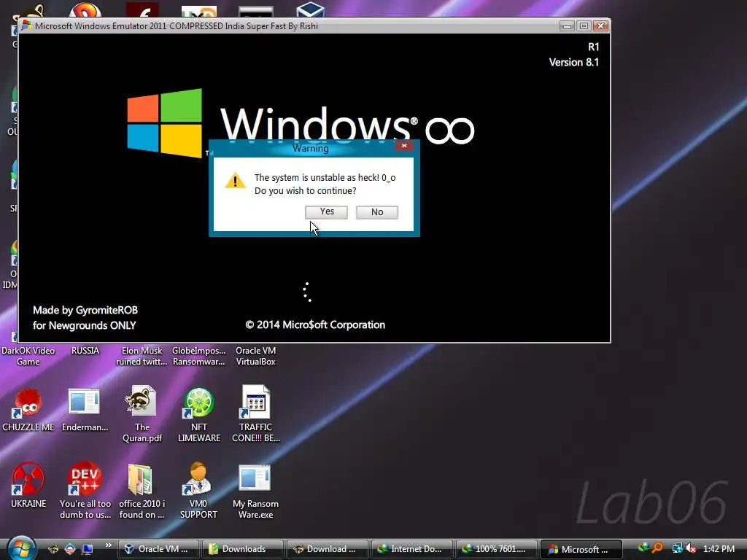Image resolution: width=747 pixels, height=560 pixels.
Task: Click the network tray icon
Action: (x=677, y=548)
